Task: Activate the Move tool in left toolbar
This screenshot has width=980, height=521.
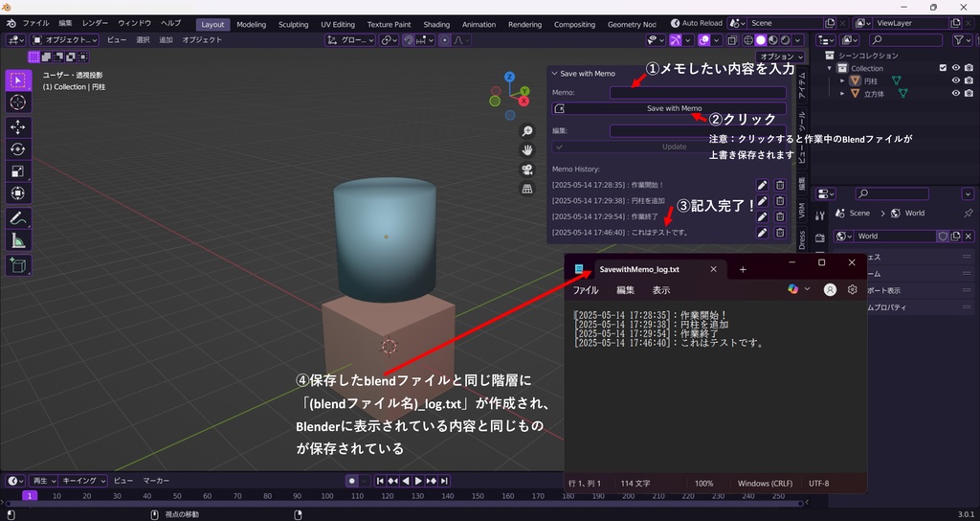Action: tap(18, 127)
